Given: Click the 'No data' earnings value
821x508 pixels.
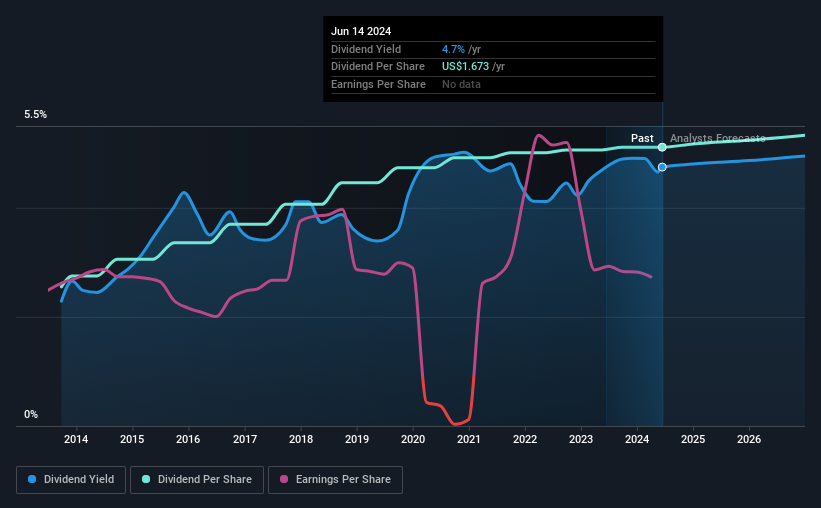Looking at the screenshot, I should (x=461, y=84).
